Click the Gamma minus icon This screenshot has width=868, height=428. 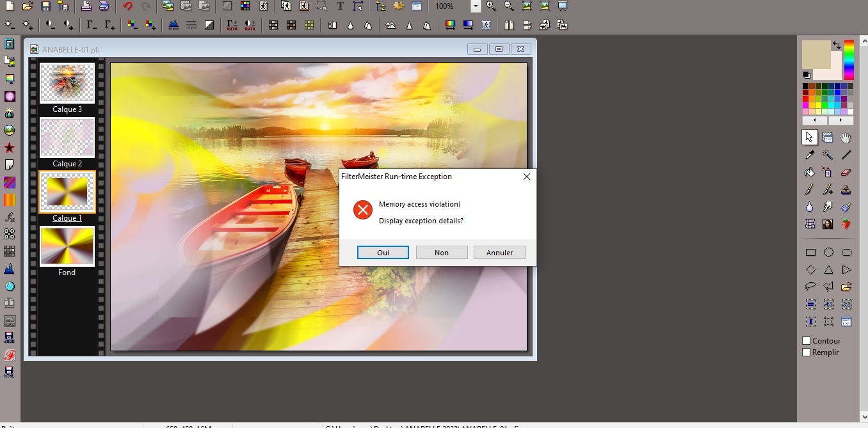click(x=92, y=25)
